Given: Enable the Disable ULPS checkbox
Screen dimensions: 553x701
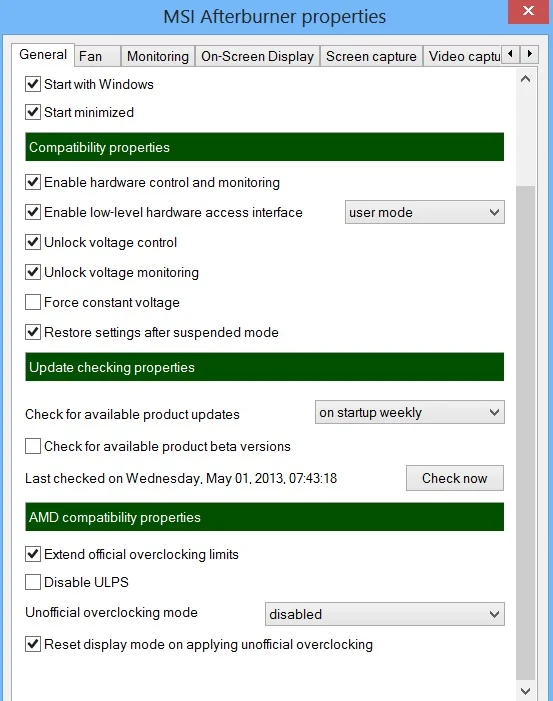Looking at the screenshot, I should (33, 582).
